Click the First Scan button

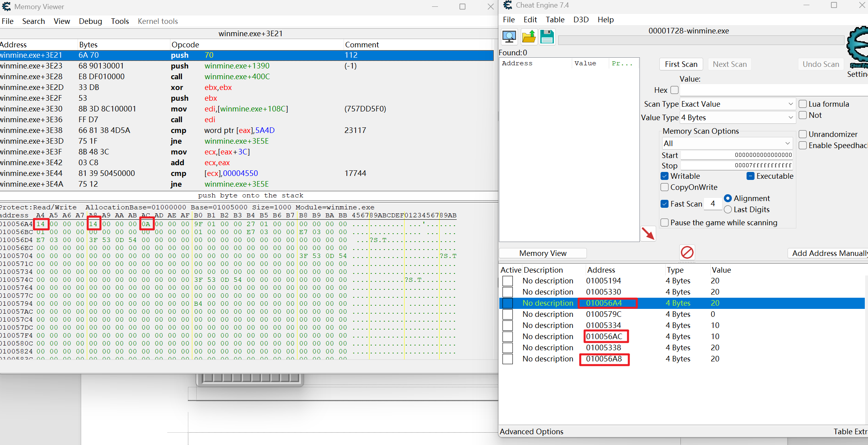681,64
